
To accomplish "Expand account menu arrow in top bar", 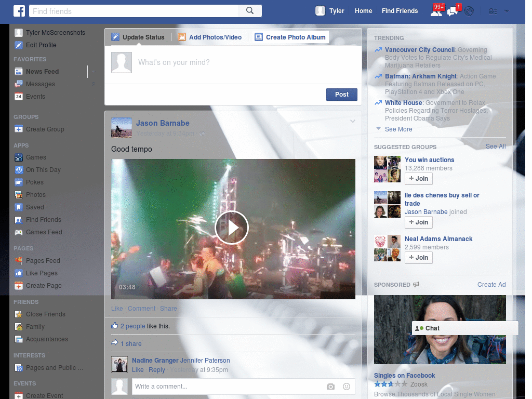I will point(507,11).
